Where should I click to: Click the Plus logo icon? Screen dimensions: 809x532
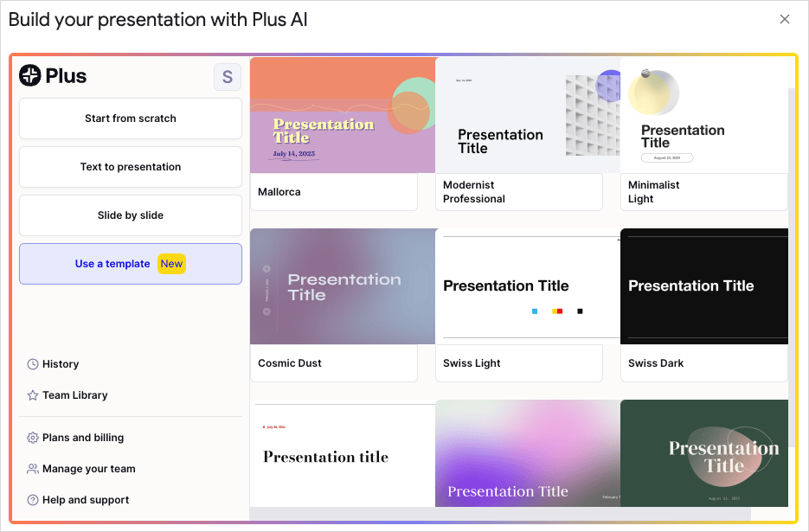point(30,76)
